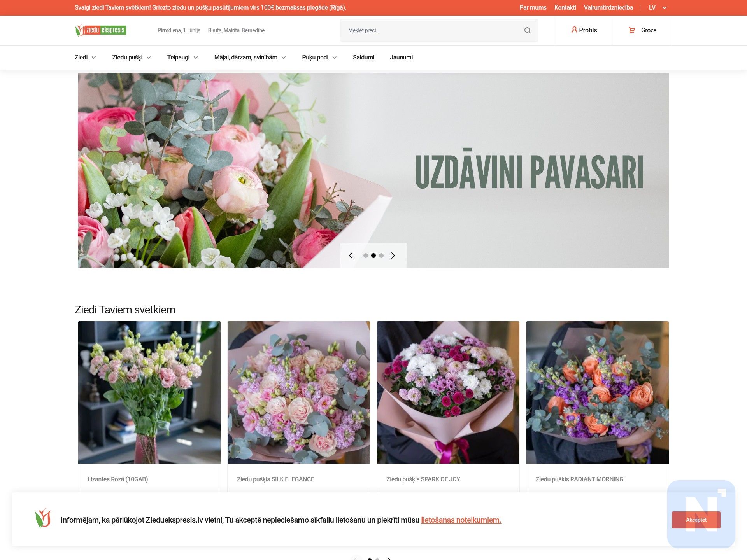Open the Kontakti page
The image size is (747, 560).
point(565,7)
